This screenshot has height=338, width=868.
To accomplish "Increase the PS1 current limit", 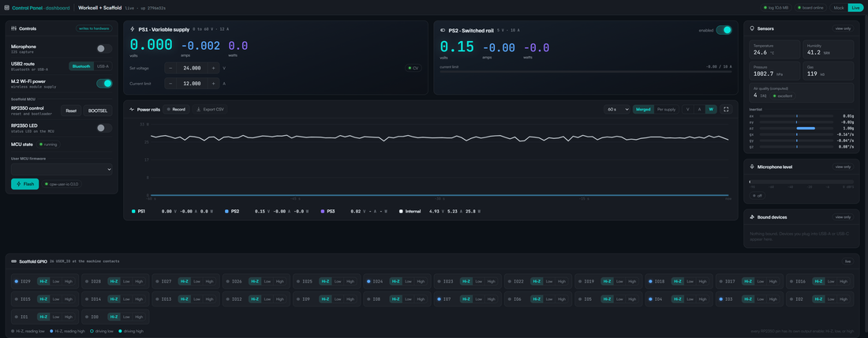I will tap(213, 83).
